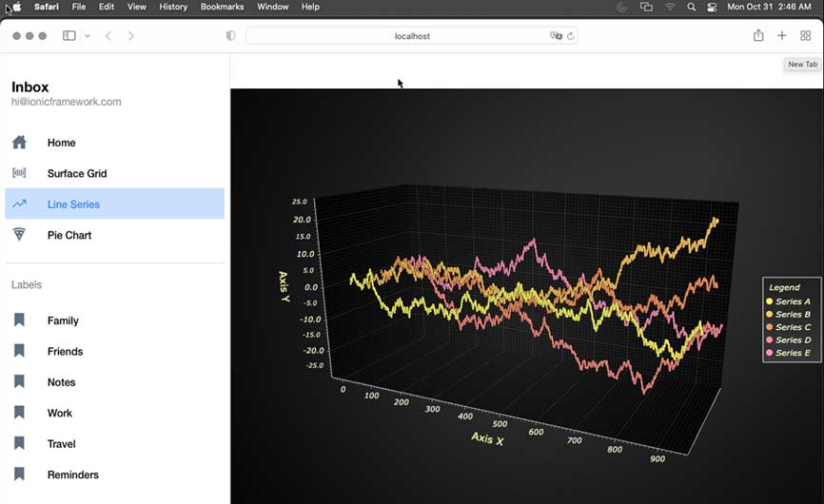Open Control Center in menu bar
Viewport: 824px width, 504px height.
[712, 7]
